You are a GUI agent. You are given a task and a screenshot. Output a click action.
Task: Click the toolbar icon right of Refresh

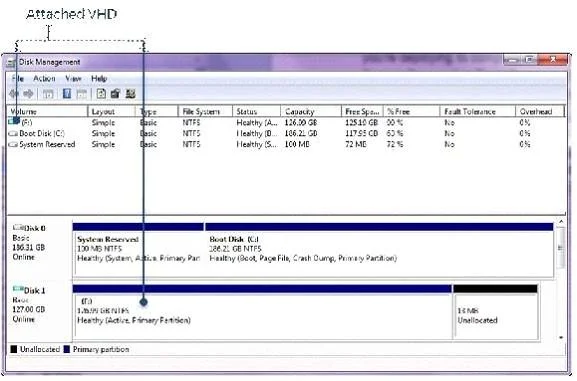(x=116, y=94)
